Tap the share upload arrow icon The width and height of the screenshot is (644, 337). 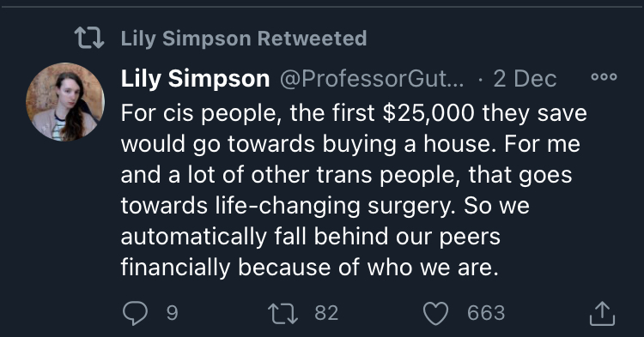pos(602,314)
